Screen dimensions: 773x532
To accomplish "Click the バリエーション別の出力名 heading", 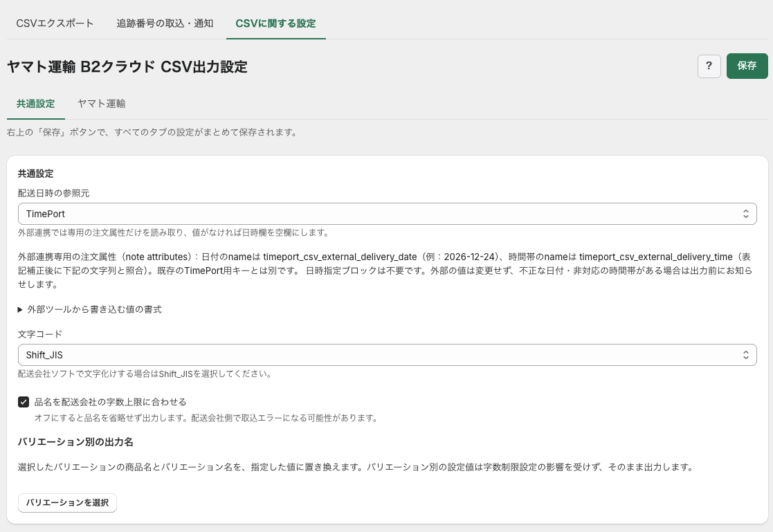I will pos(75,442).
